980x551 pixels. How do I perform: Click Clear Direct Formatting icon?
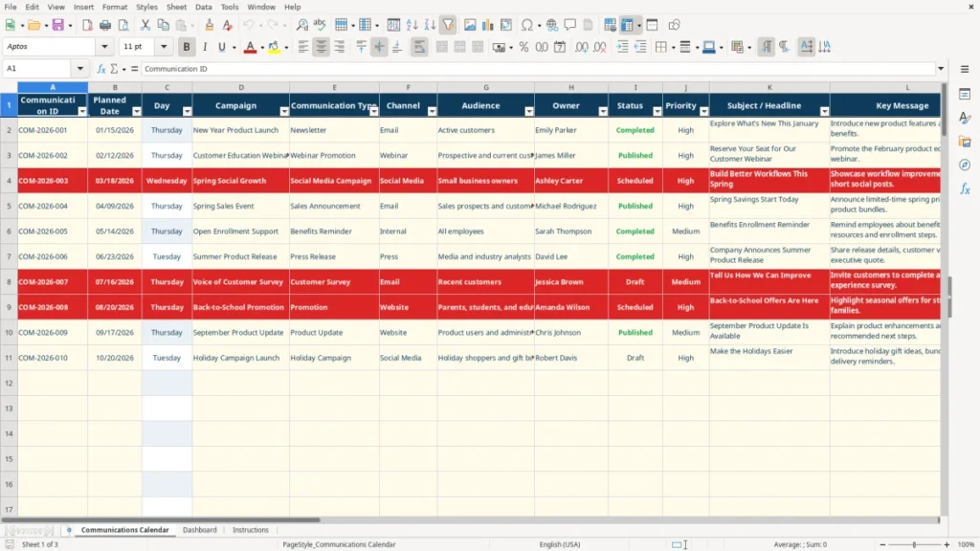click(x=228, y=25)
